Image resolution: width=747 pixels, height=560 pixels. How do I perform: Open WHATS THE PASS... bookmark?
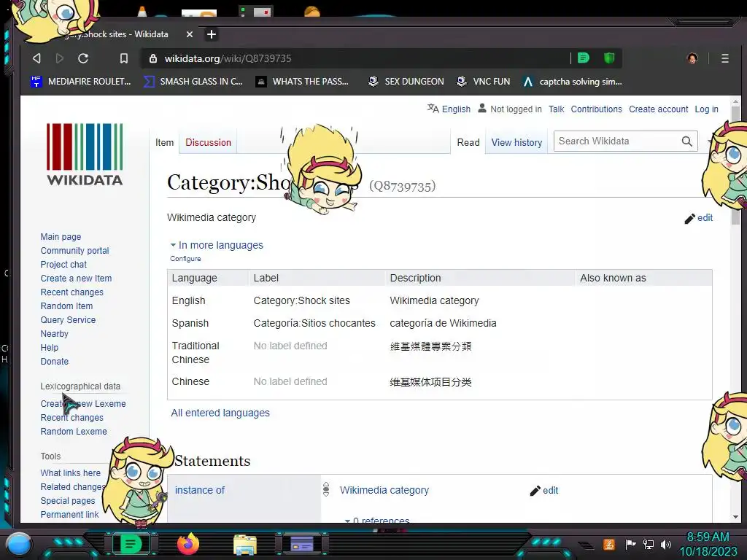click(303, 82)
